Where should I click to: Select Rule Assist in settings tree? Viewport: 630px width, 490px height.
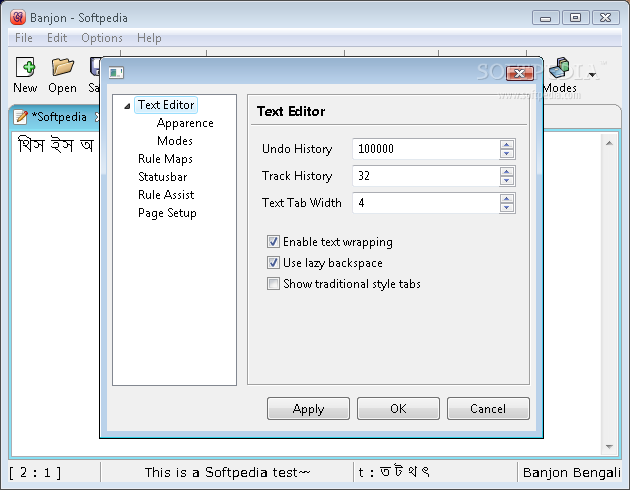tap(166, 195)
